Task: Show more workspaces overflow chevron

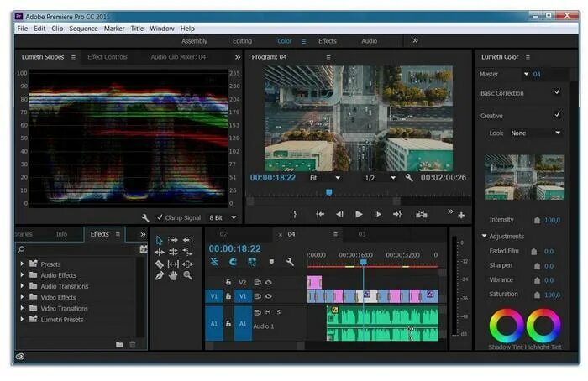Action: point(415,40)
